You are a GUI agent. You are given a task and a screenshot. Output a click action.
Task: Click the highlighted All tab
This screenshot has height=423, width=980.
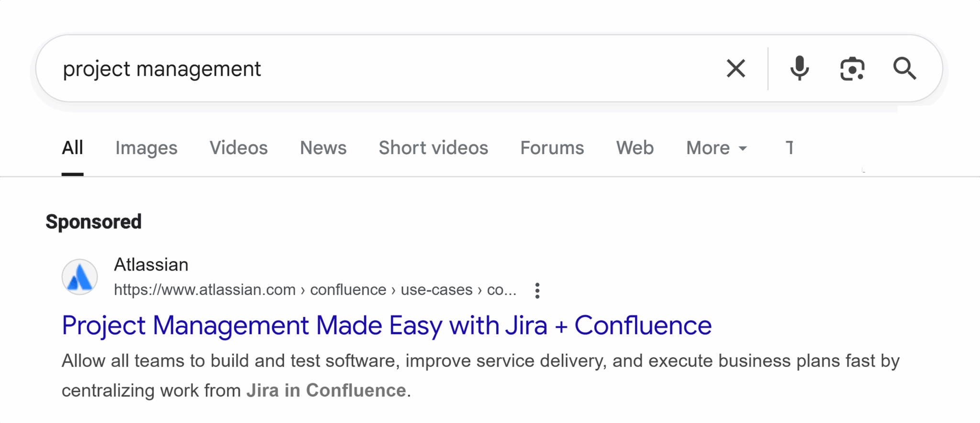(x=72, y=148)
